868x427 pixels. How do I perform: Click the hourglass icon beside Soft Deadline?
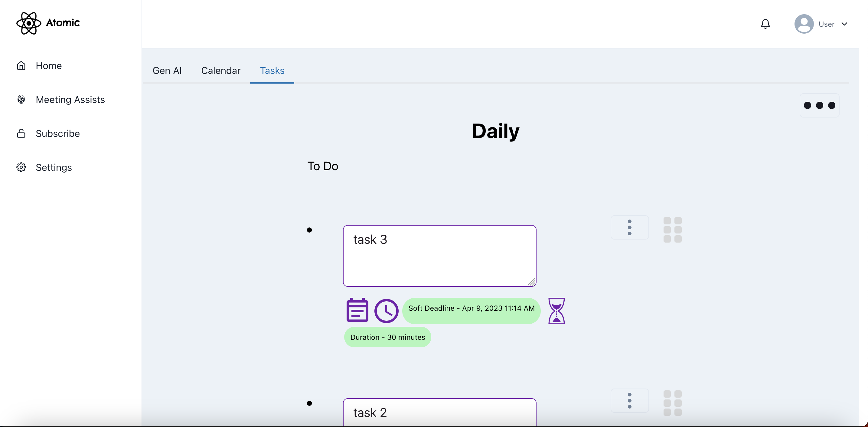(x=556, y=311)
